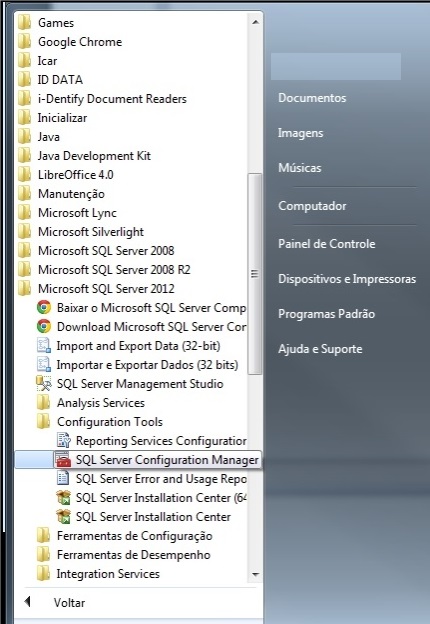
Task: Click Reporting Services Configuration icon
Action: (x=63, y=441)
